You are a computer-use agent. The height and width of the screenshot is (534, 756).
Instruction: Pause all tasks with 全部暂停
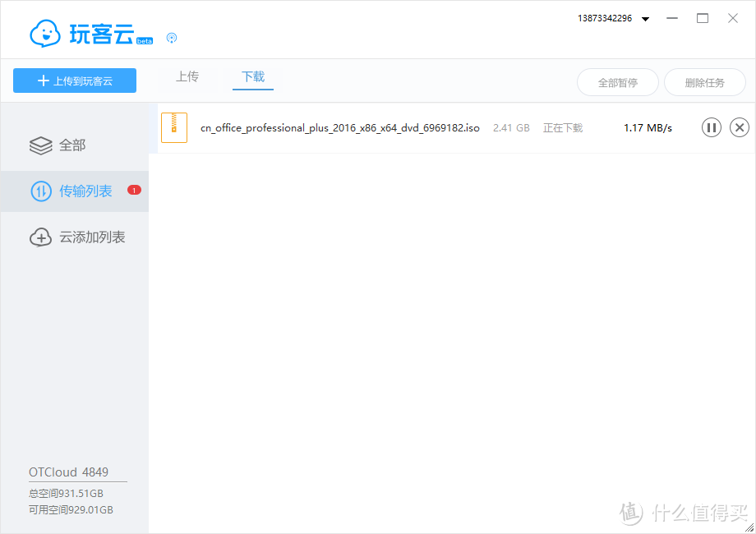tap(618, 82)
